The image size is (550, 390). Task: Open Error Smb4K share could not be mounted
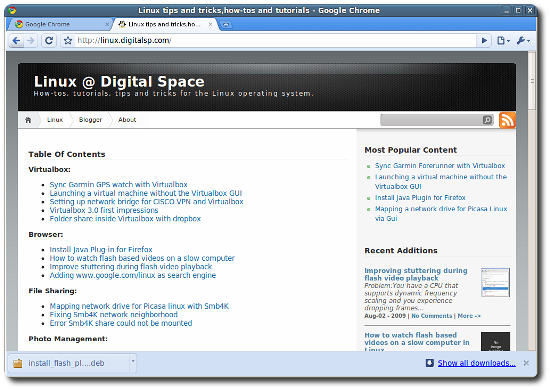click(121, 323)
